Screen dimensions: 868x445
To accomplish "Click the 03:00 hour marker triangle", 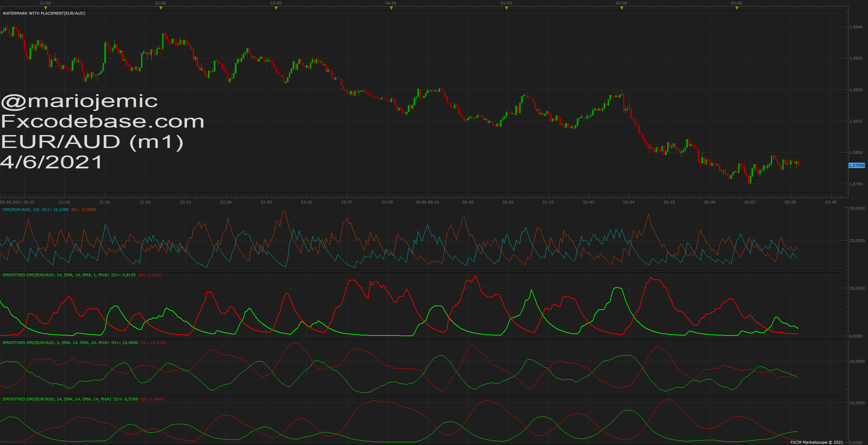I will (737, 9).
